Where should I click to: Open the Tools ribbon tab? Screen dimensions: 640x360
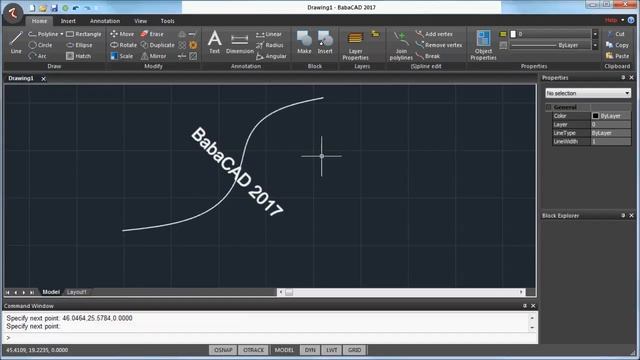click(x=167, y=21)
